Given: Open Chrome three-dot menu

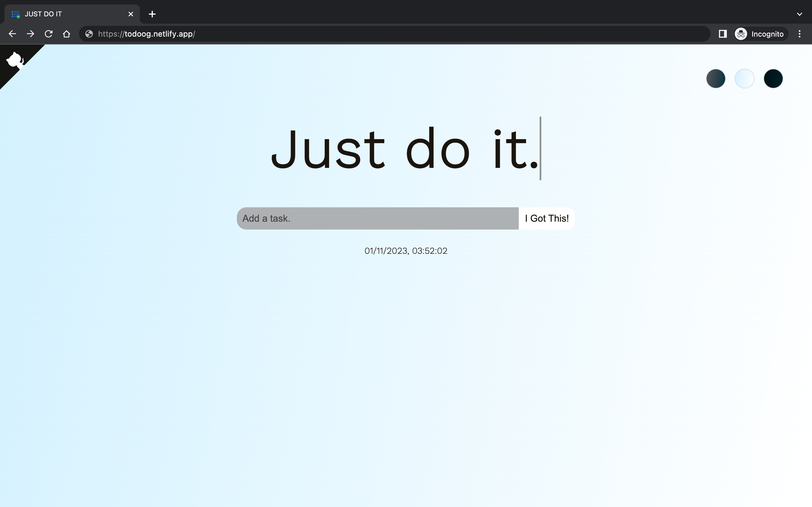Looking at the screenshot, I should tap(799, 34).
